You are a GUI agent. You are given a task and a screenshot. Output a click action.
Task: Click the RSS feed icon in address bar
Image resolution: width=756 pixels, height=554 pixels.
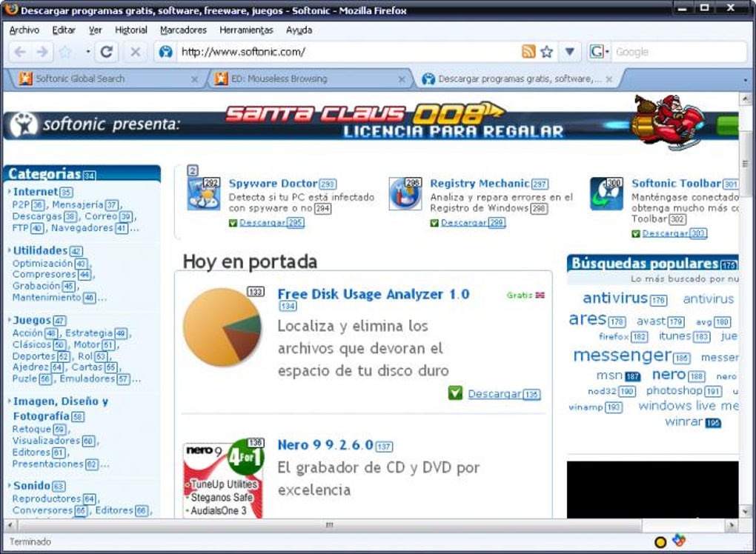[x=528, y=53]
